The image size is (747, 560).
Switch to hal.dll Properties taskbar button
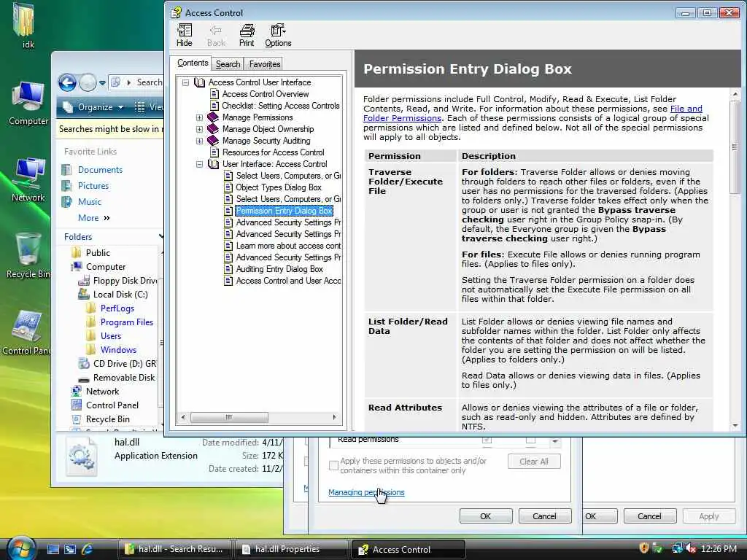[x=291, y=549]
